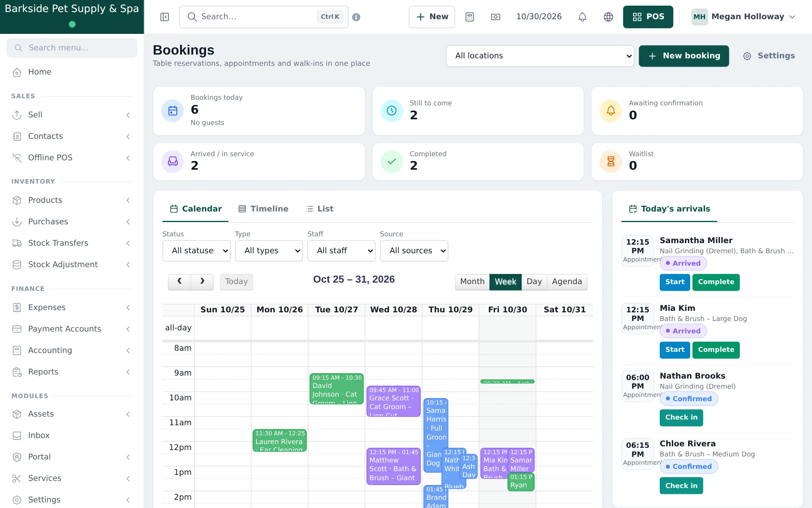Open the All sources filter
The height and width of the screenshot is (508, 812).
click(x=414, y=251)
